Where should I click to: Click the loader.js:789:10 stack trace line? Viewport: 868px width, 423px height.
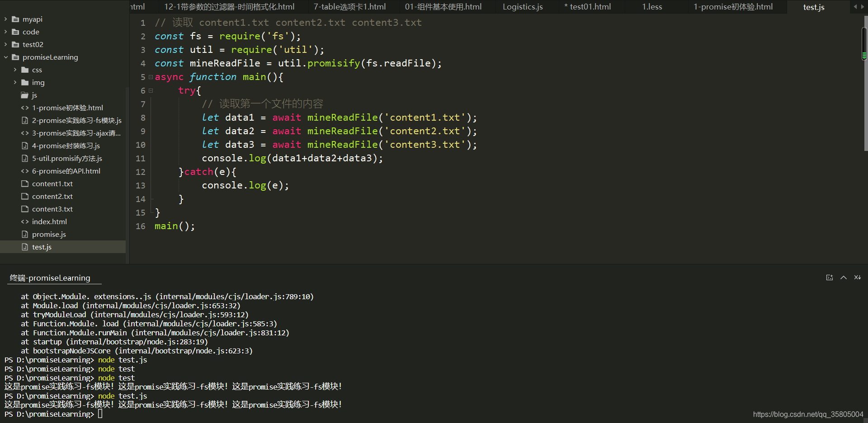click(167, 296)
